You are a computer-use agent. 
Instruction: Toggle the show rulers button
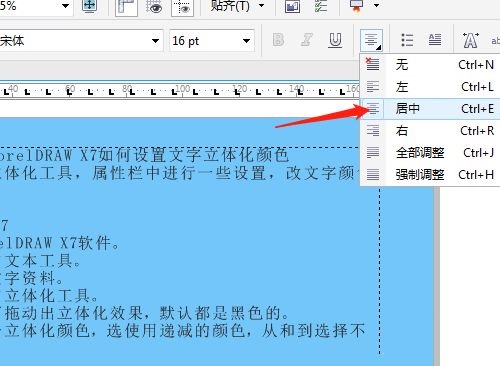point(126,7)
